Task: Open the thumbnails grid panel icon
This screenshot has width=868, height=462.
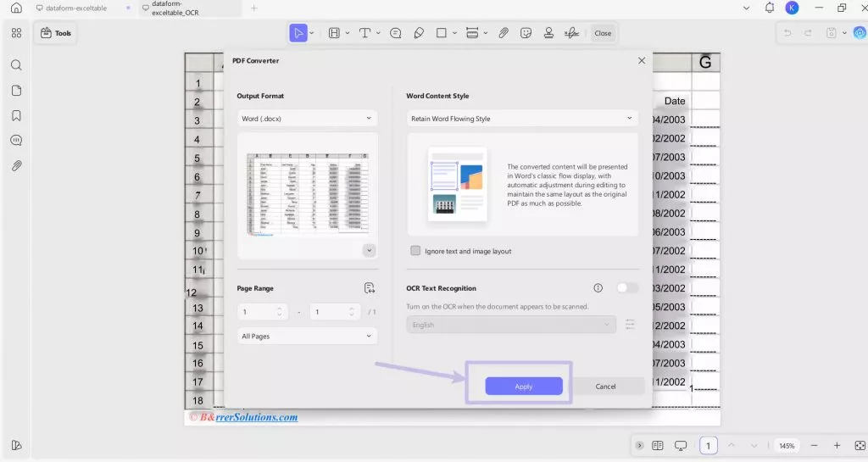Action: (17, 33)
